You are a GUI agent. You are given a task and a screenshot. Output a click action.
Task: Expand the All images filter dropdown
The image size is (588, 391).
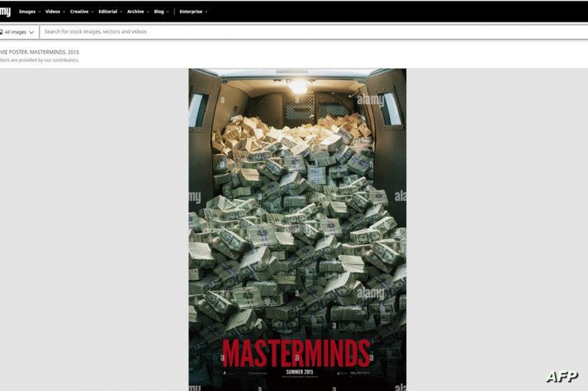(x=17, y=32)
